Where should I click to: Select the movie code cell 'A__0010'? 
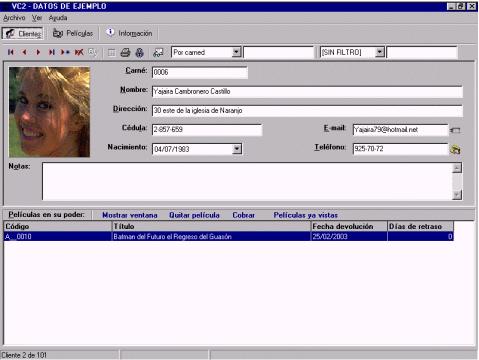tap(58, 237)
